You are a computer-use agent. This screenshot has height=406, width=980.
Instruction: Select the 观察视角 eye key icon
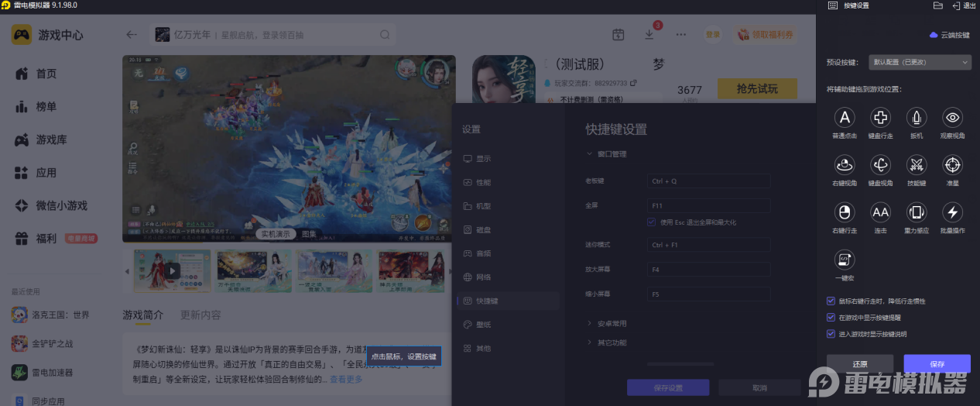pos(952,118)
